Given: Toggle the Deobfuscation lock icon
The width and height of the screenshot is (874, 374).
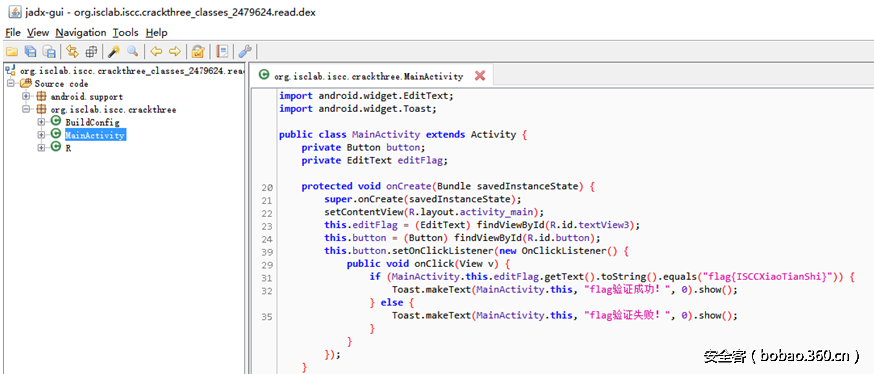Looking at the screenshot, I should coord(198,52).
